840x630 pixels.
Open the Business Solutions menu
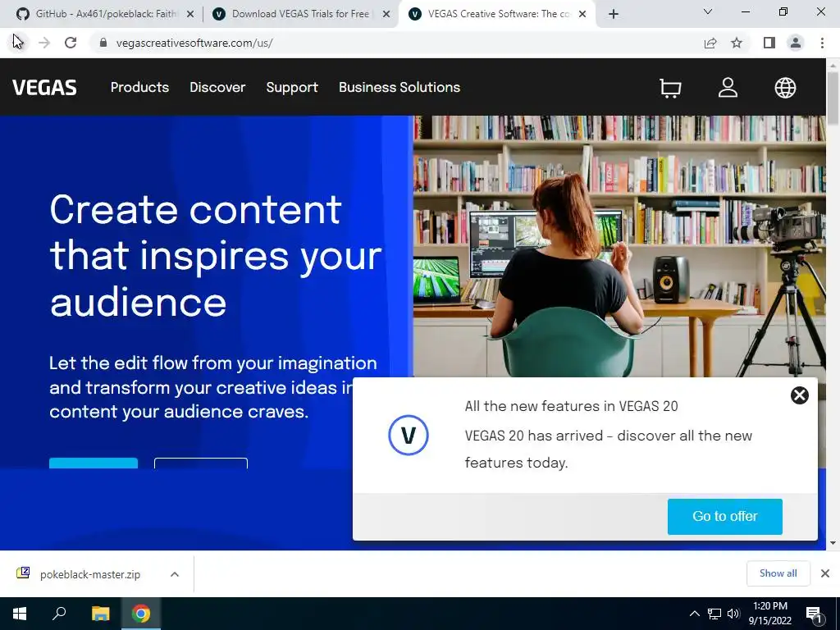(x=399, y=87)
